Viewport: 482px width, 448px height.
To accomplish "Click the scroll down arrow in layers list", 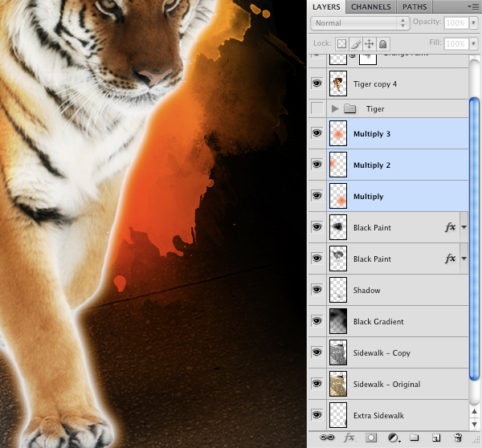I will [x=474, y=425].
